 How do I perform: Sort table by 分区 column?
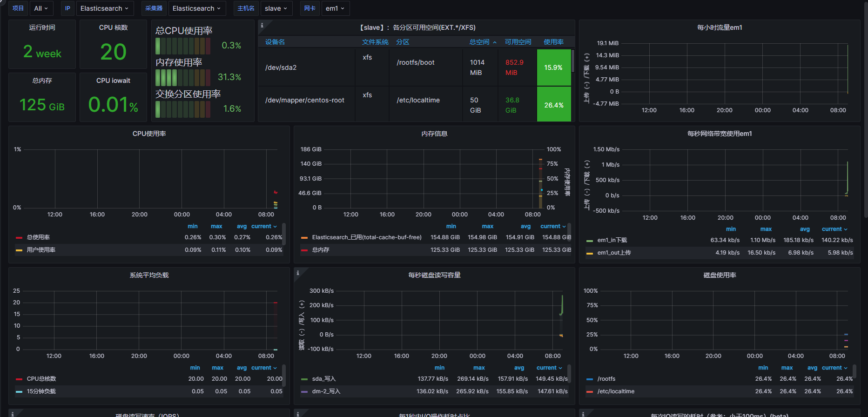coord(403,42)
